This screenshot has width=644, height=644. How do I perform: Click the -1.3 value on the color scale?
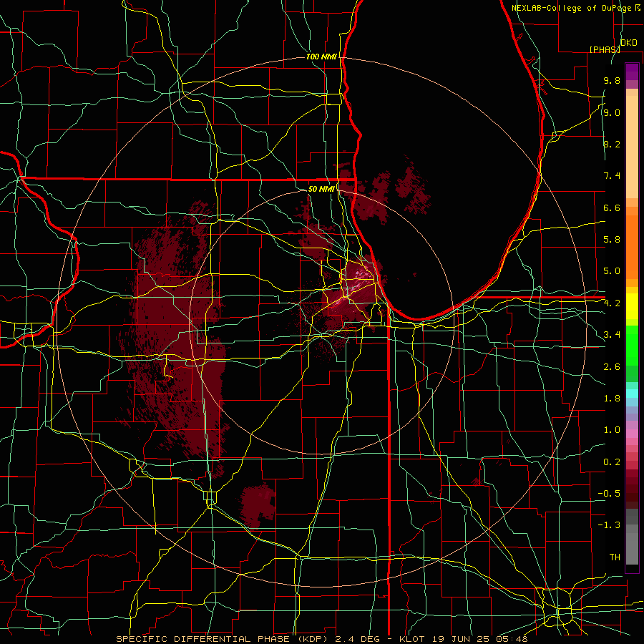[x=609, y=525]
